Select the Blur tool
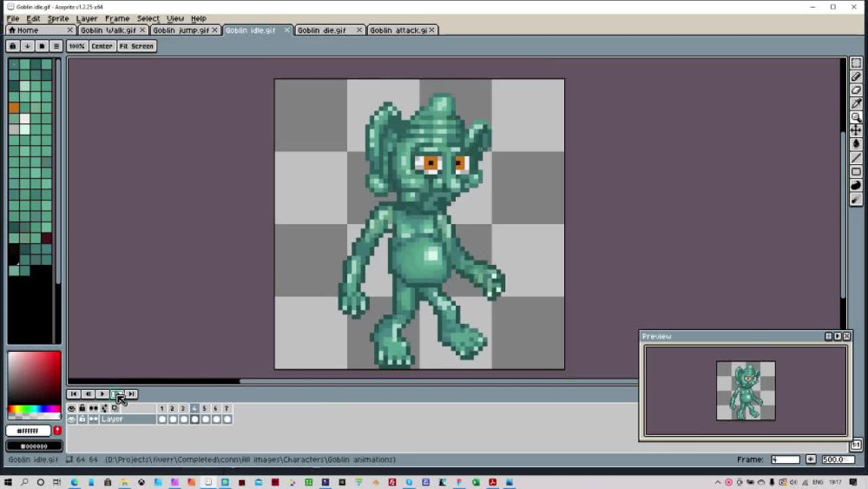The height and width of the screenshot is (489, 868). (856, 199)
